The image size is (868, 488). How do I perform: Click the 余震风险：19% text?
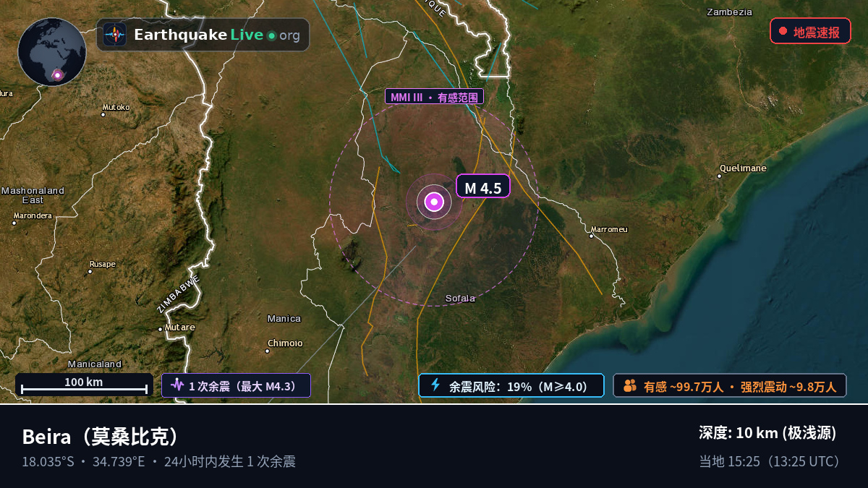click(x=519, y=386)
